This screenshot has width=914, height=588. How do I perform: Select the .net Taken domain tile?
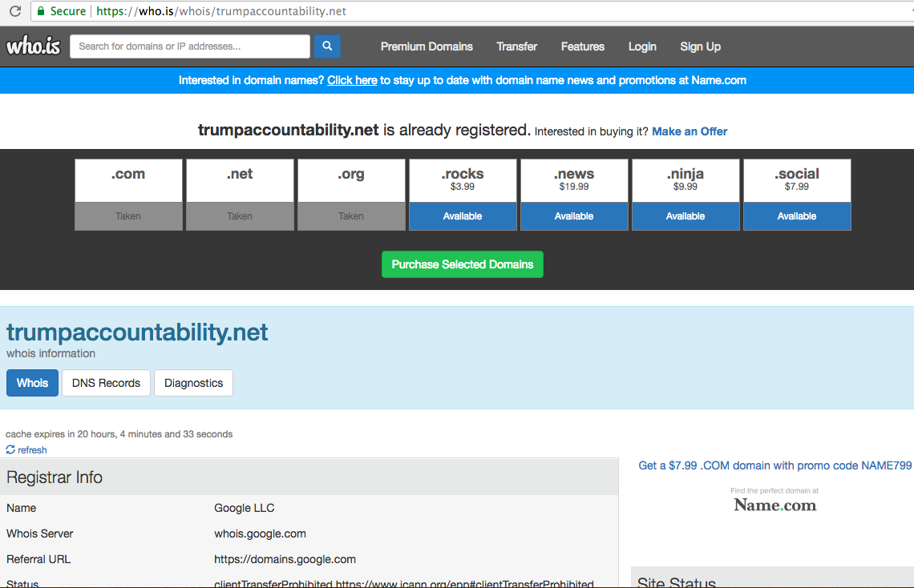coord(240,195)
